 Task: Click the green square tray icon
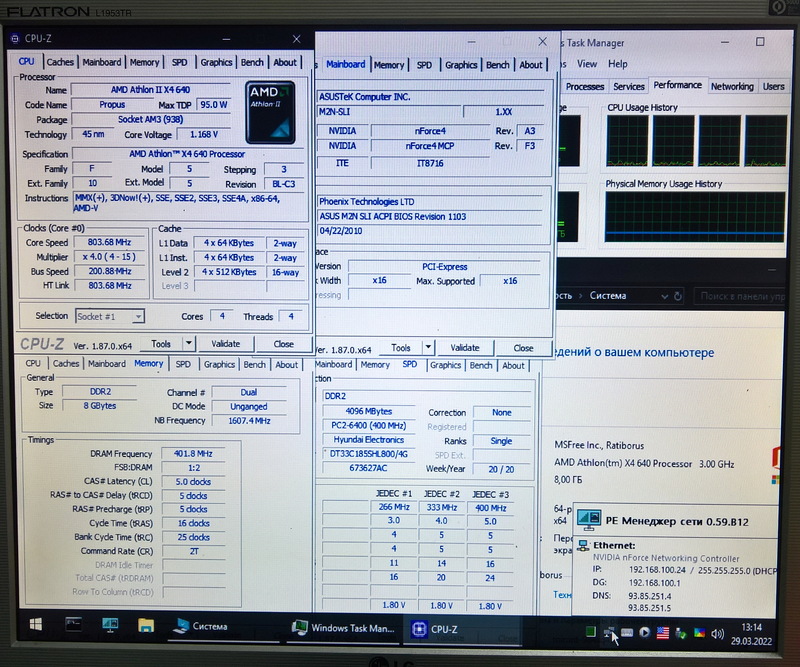point(590,632)
